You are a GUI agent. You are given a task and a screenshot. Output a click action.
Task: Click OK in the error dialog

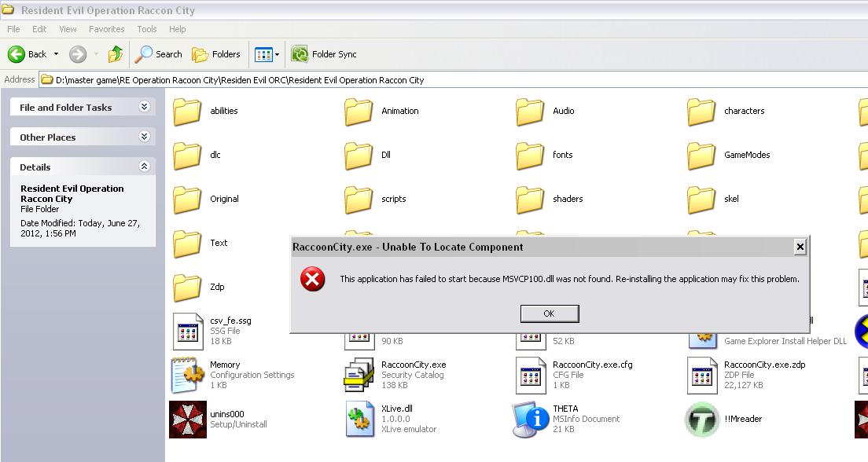549,313
